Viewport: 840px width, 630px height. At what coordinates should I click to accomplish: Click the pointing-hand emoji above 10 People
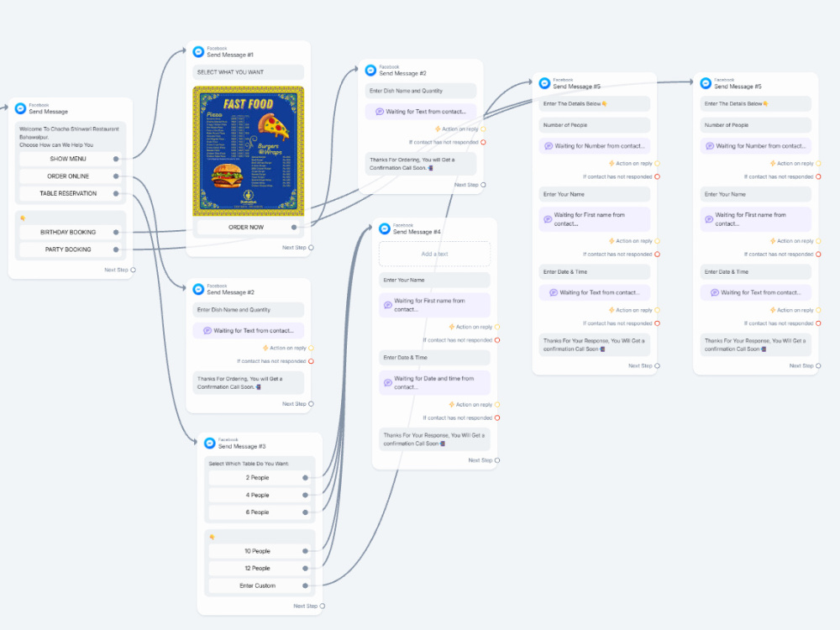[213, 537]
